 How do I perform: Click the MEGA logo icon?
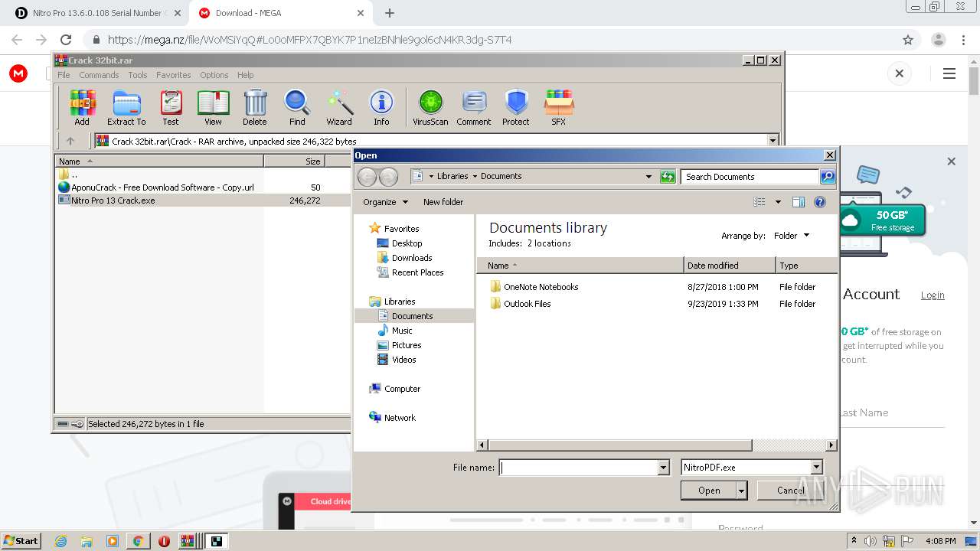tap(18, 73)
